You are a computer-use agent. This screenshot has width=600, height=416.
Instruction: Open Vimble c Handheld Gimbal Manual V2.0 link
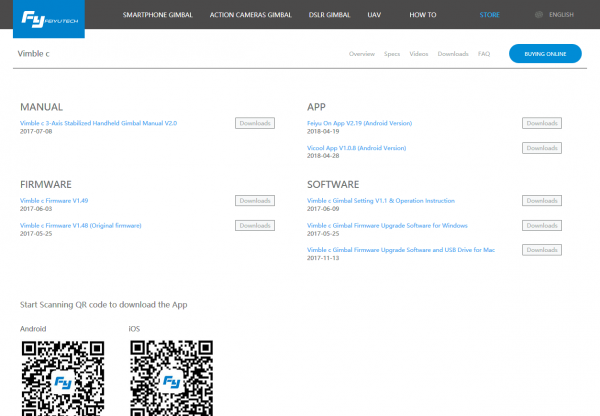(x=98, y=123)
